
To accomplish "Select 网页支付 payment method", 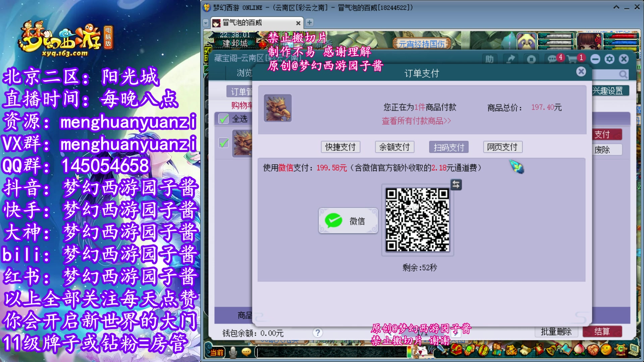I will [x=502, y=147].
